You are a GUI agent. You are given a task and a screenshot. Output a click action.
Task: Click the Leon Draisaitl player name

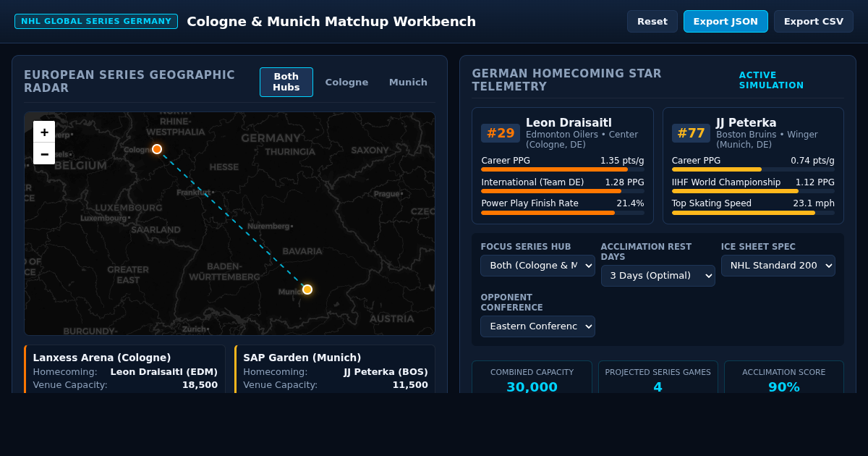coord(569,123)
